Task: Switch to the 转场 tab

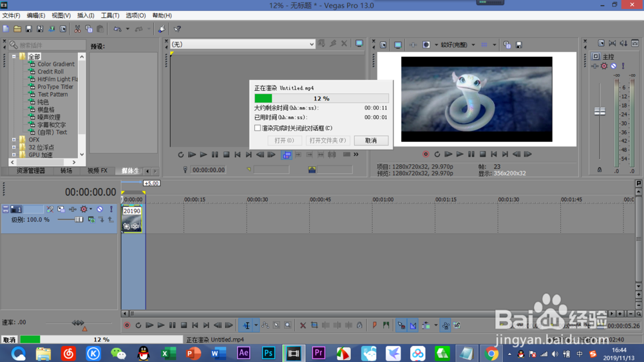Action: pyautogui.click(x=66, y=171)
